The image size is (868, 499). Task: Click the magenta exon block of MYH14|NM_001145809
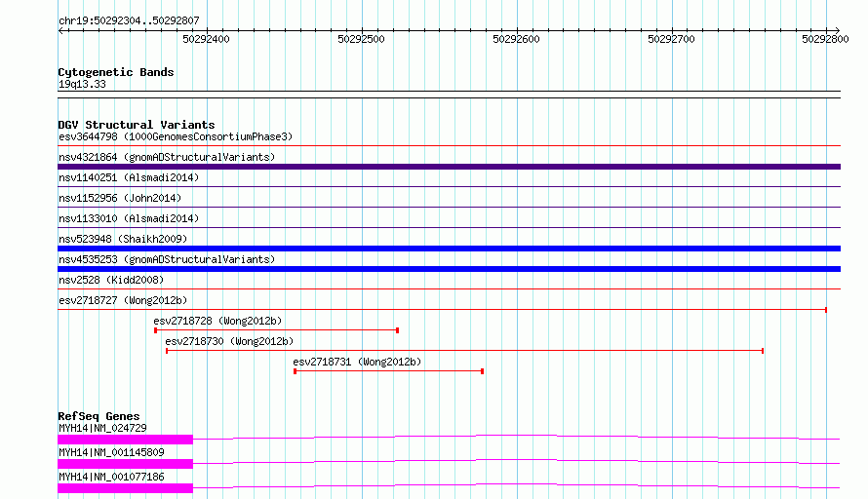tap(125, 464)
